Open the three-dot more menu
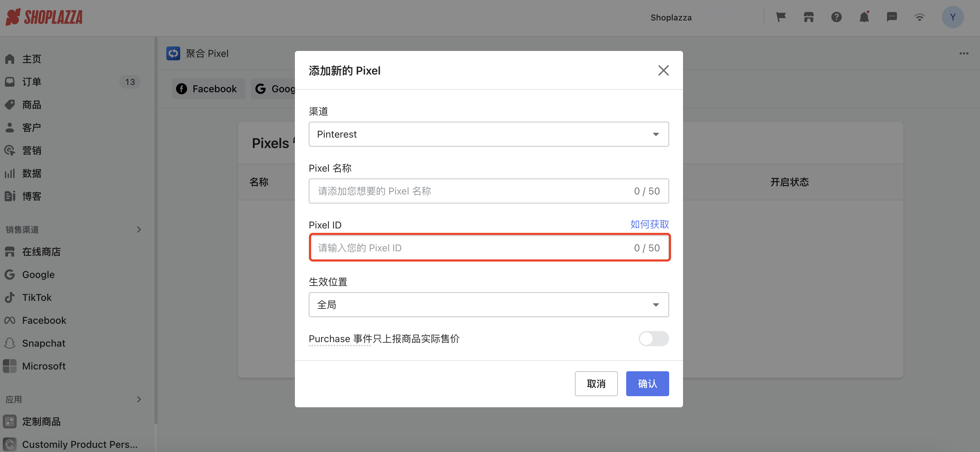The image size is (980, 452). 964,53
